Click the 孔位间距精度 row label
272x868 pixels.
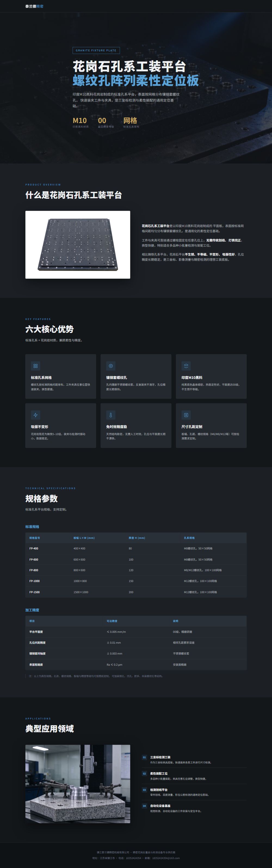pos(38,643)
